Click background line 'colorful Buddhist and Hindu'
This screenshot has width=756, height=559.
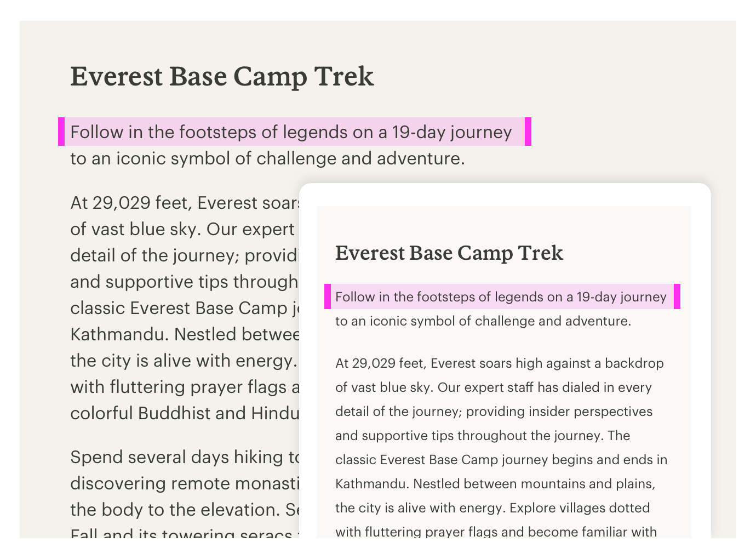(x=185, y=413)
